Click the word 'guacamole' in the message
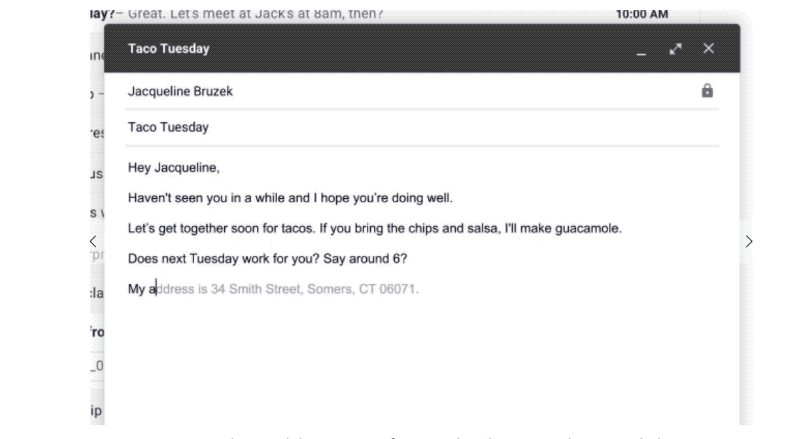 coord(587,228)
